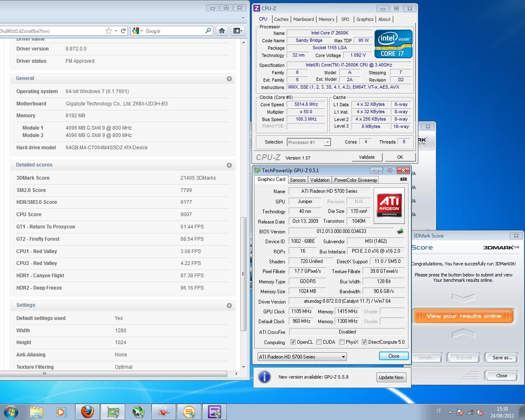
Task: Open the Mainboard tab in CPU-Z
Action: click(304, 19)
